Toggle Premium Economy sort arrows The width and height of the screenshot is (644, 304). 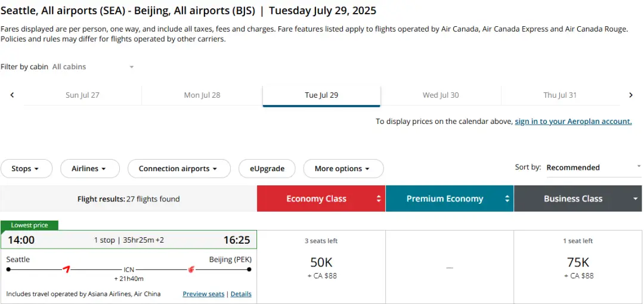[x=507, y=199]
